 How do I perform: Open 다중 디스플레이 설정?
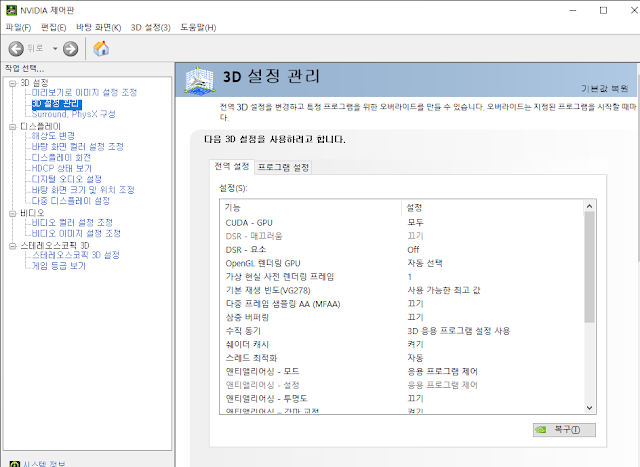[x=71, y=201]
